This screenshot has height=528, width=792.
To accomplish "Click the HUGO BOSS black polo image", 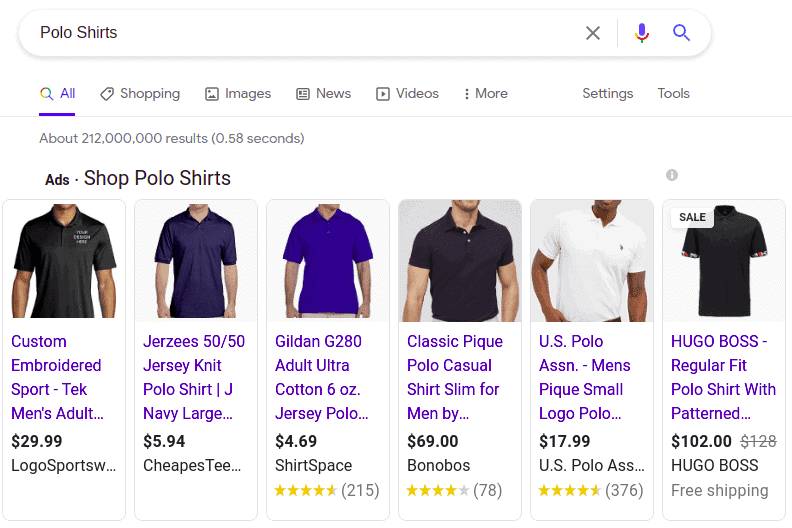I will point(724,261).
